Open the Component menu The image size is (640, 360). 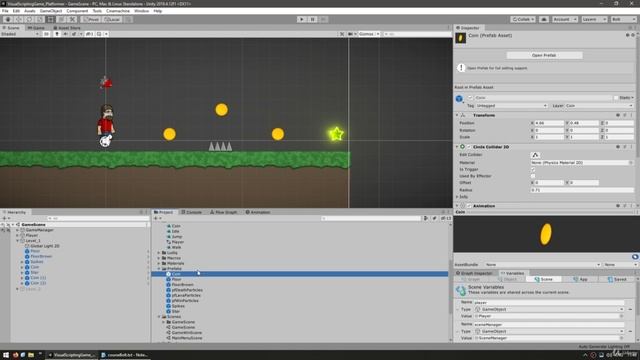(77, 11)
